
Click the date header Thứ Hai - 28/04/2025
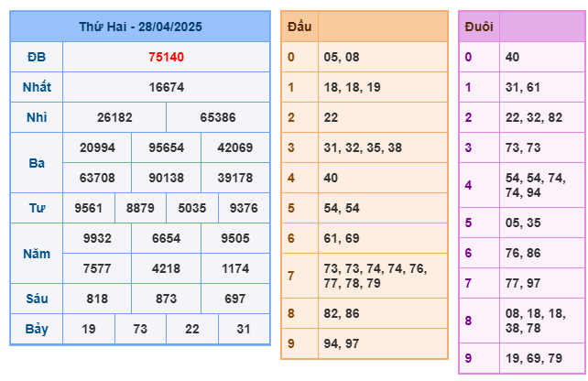(140, 27)
